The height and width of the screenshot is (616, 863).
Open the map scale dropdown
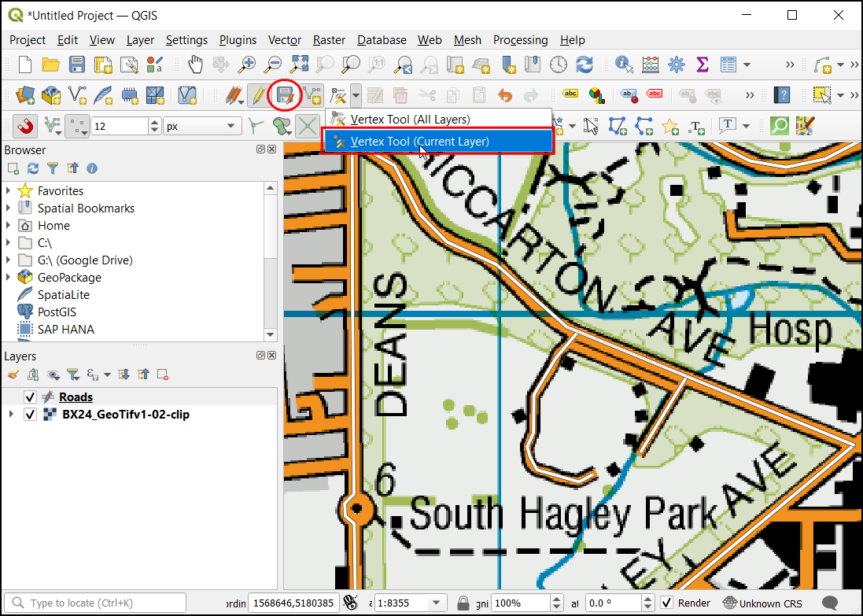[436, 603]
